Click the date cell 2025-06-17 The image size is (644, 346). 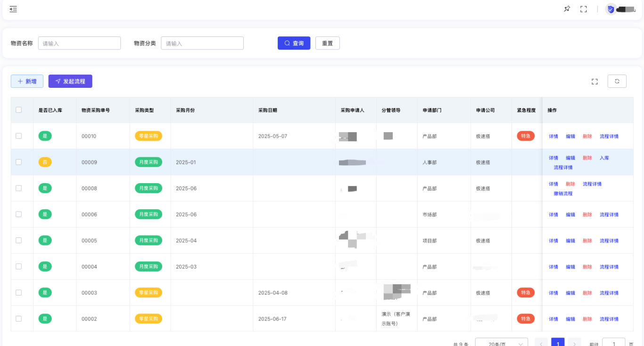click(x=272, y=319)
